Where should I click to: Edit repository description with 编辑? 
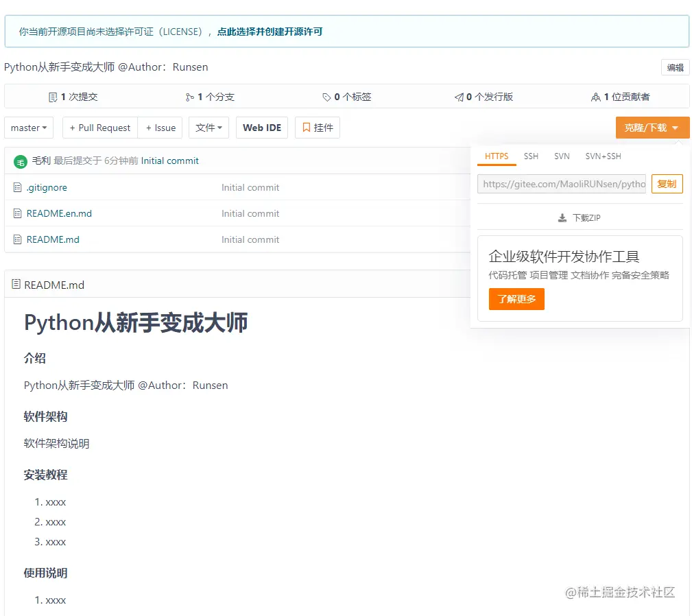(x=675, y=67)
